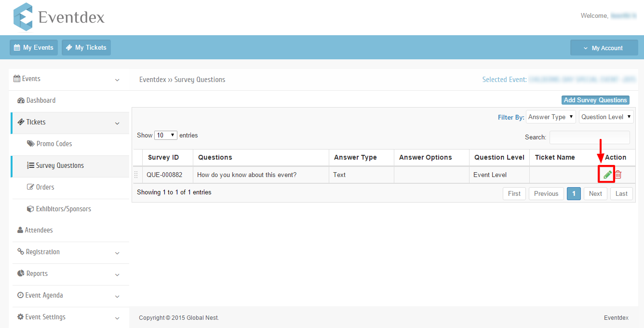This screenshot has width=644, height=328.
Task: Click the Eventdex logo
Action: [x=59, y=17]
